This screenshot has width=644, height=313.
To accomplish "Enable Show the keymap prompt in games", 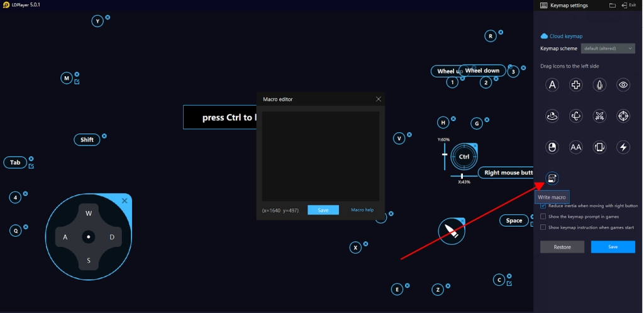I will pyautogui.click(x=543, y=217).
